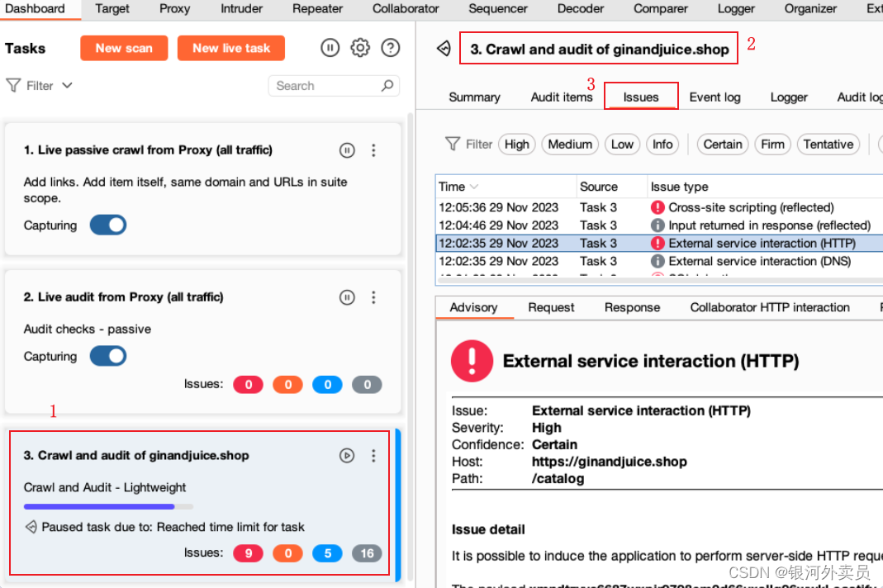Viewport: 883px width, 588px height.
Task: Open more options for Crawl and audit task
Action: (373, 456)
